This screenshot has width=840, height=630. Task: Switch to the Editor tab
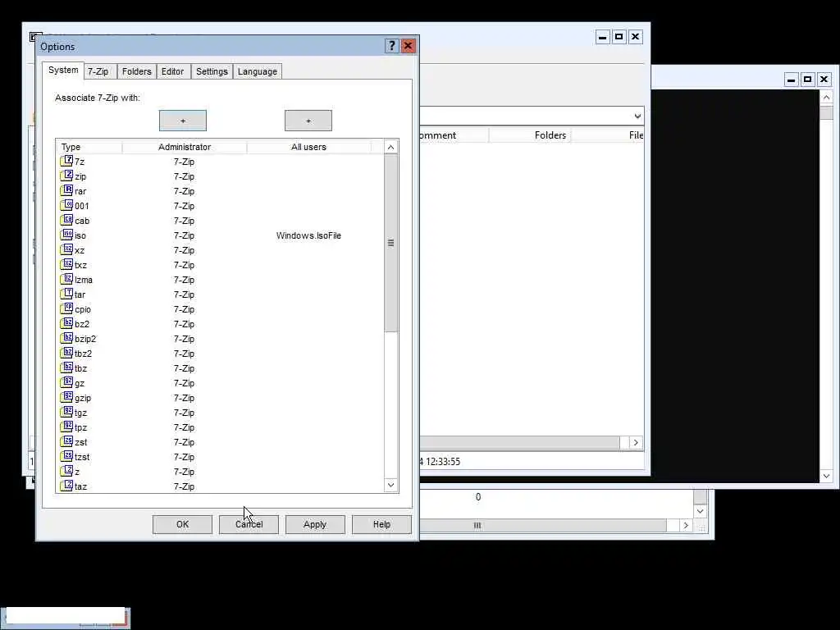point(172,71)
